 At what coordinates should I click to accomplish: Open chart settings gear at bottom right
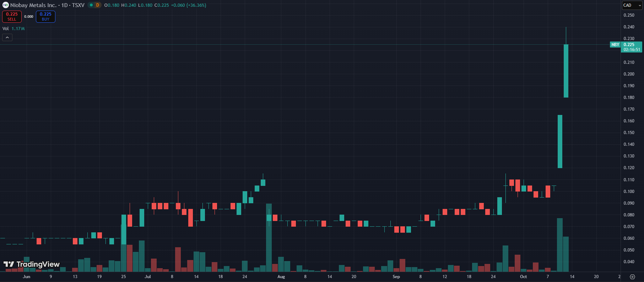[632, 277]
